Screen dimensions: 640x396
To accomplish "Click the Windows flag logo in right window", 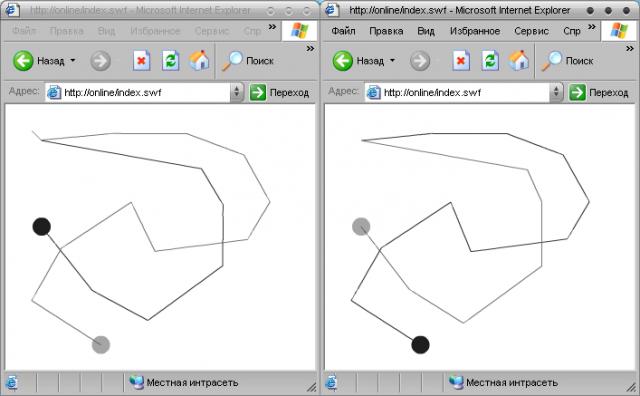I will point(619,31).
